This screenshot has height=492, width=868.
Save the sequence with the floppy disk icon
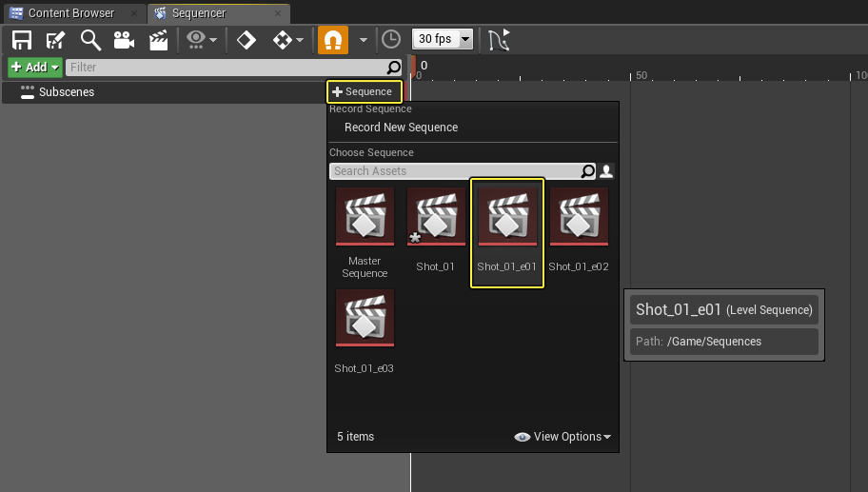pos(22,40)
